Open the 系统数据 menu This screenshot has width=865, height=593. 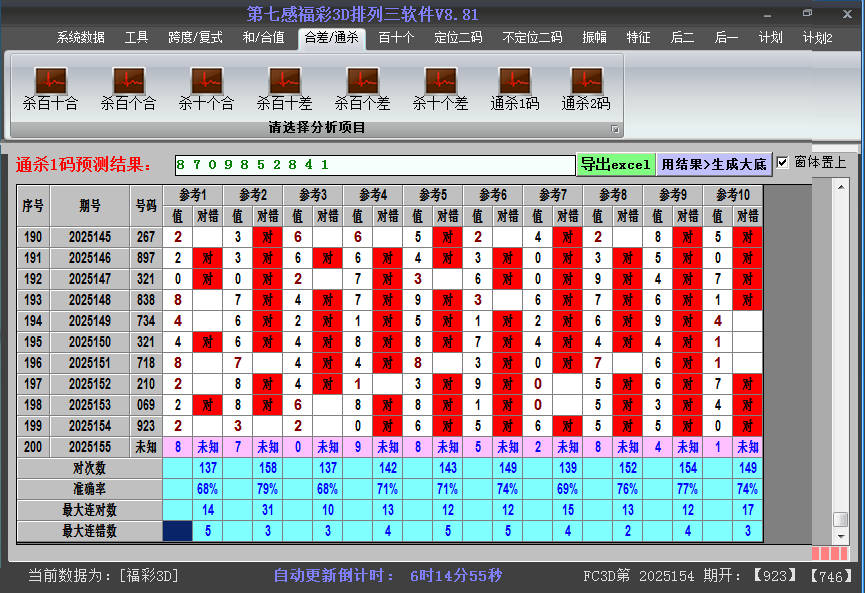coord(80,38)
